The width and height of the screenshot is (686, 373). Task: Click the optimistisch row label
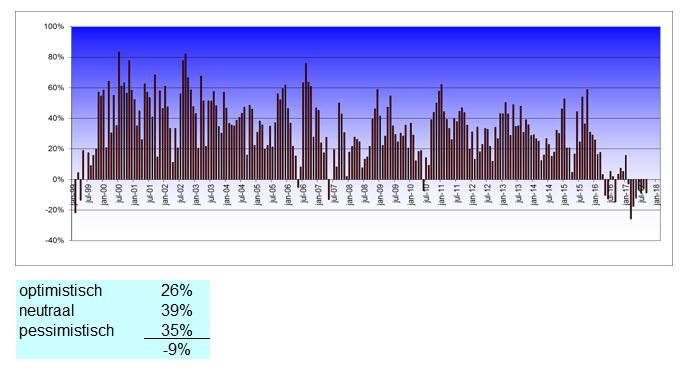point(60,291)
